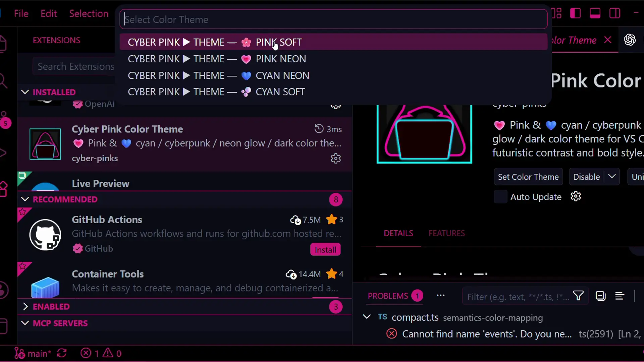The height and width of the screenshot is (362, 644).
Task: Click the Cyber Pink extension logo in details
Action: (424, 134)
